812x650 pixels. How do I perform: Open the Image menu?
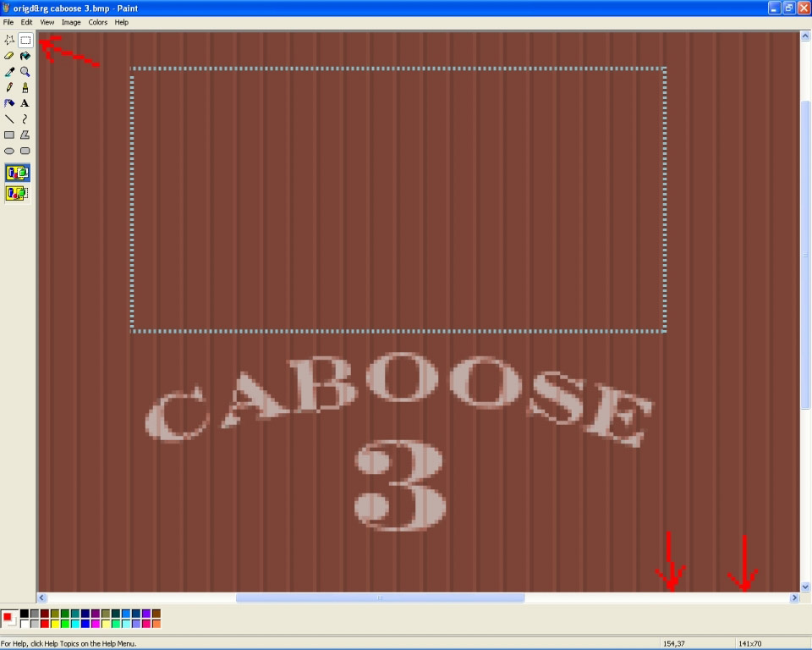coord(71,22)
